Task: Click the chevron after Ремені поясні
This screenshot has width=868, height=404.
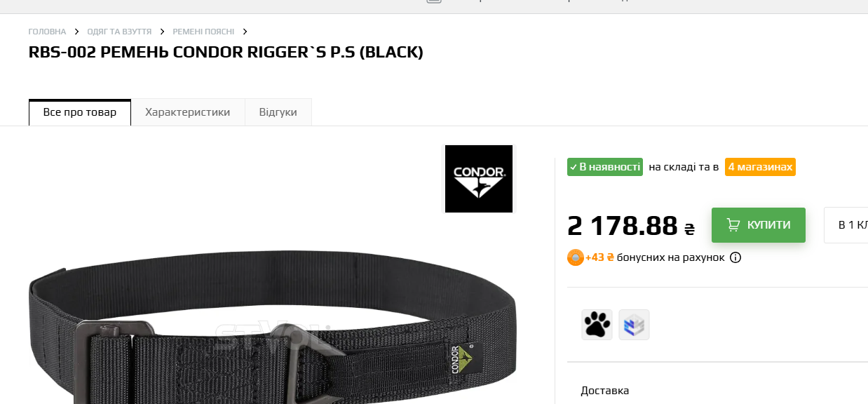Action: tap(245, 32)
